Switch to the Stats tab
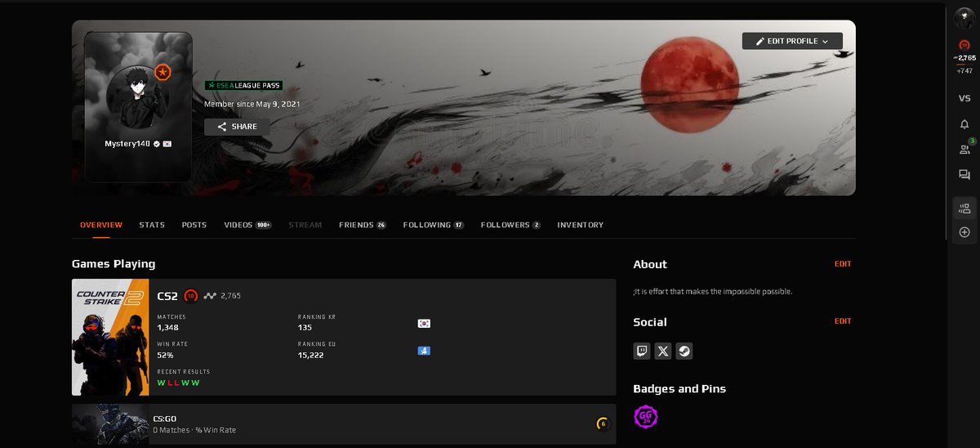980x448 pixels. (152, 225)
